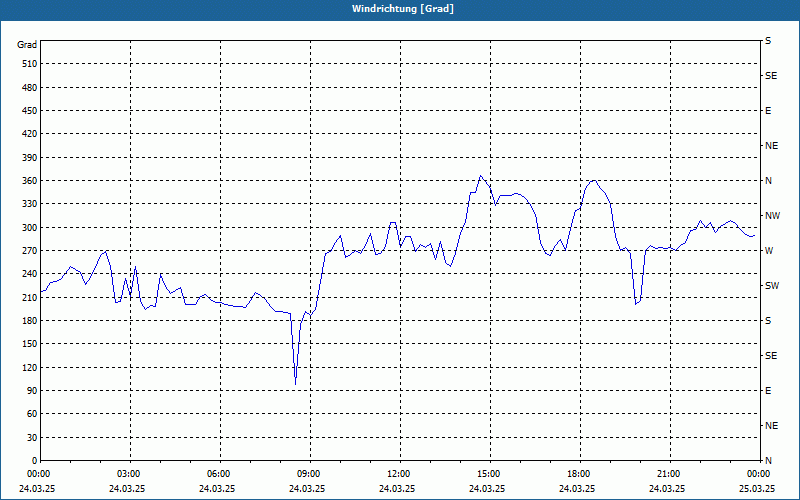Click the 360 y-axis tick label
The height and width of the screenshot is (500, 800).
tap(30, 181)
